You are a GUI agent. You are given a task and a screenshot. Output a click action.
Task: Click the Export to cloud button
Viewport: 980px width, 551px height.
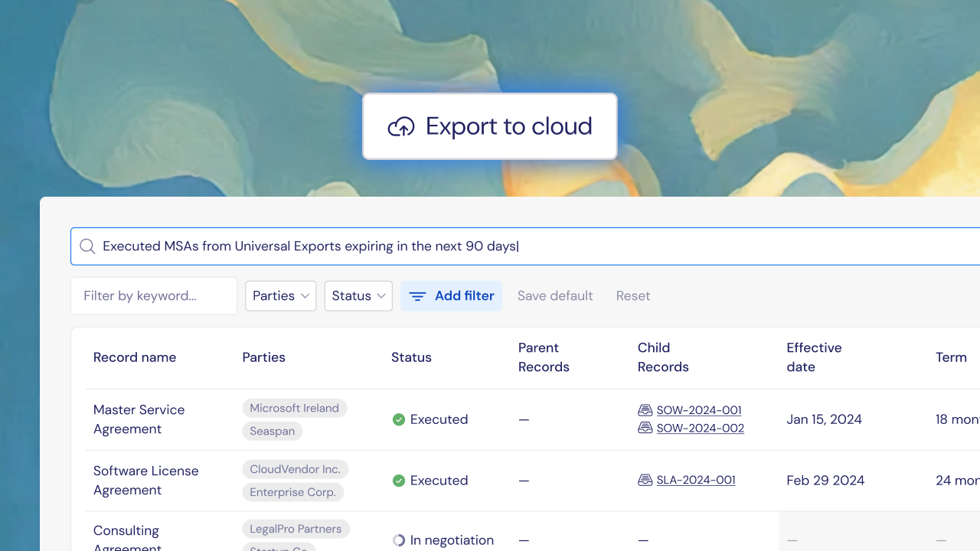point(490,126)
